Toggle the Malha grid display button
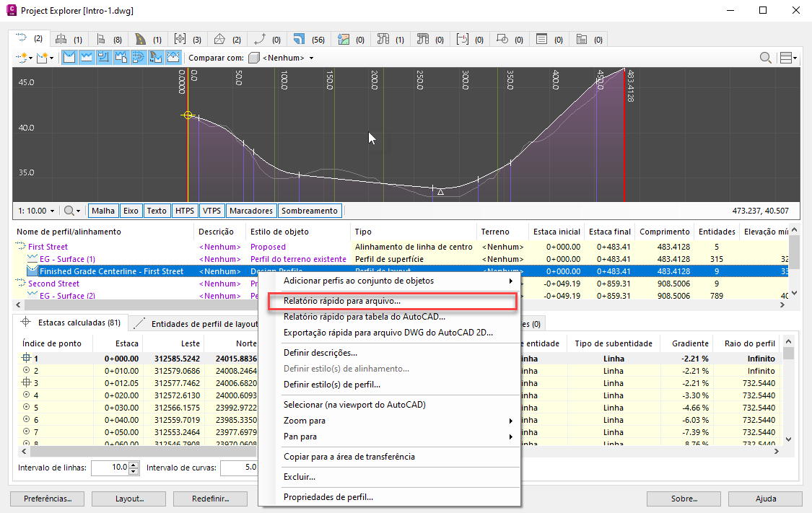Image resolution: width=812 pixels, height=513 pixels. [x=103, y=211]
